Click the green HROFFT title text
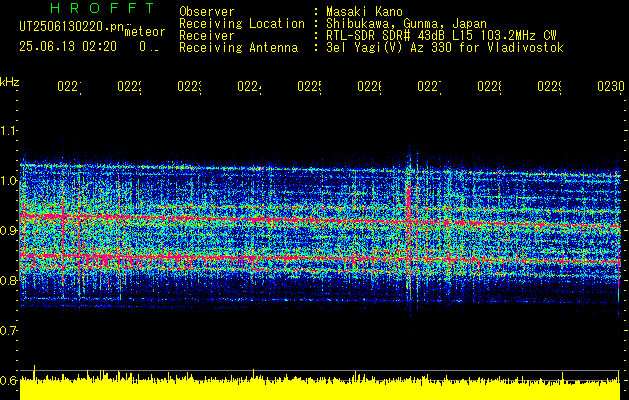Viewport: 629px width, 400px height. pos(102,8)
